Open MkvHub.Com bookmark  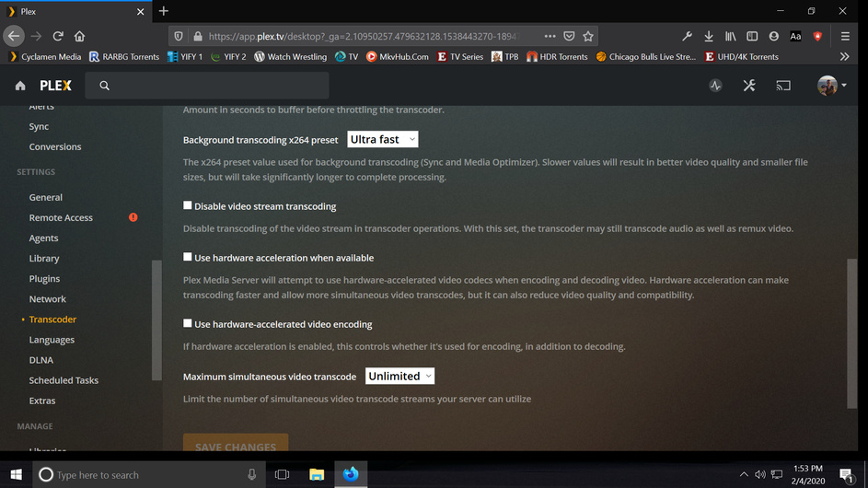[x=397, y=56]
